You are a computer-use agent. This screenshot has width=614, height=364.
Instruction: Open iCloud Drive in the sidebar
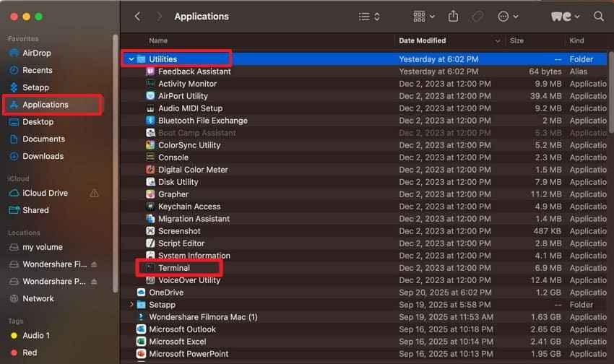45,193
